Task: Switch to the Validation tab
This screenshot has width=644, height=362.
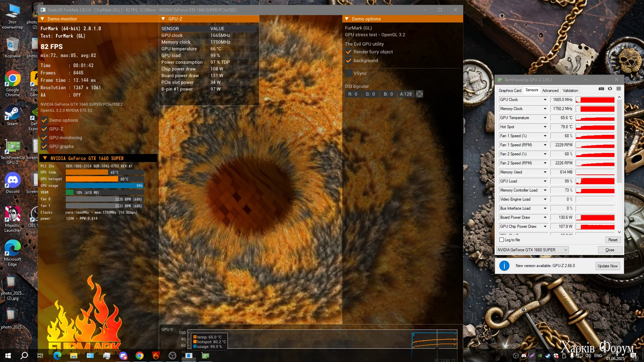Action: click(570, 90)
